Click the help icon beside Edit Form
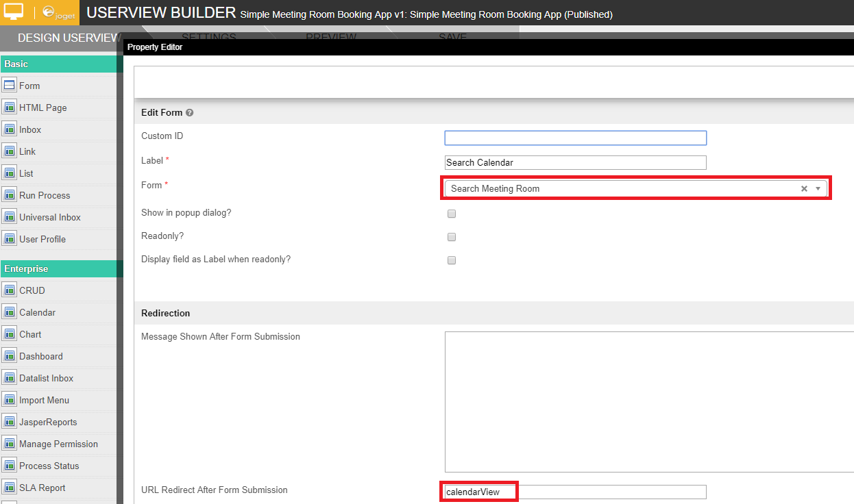The height and width of the screenshot is (504, 854). [x=189, y=113]
